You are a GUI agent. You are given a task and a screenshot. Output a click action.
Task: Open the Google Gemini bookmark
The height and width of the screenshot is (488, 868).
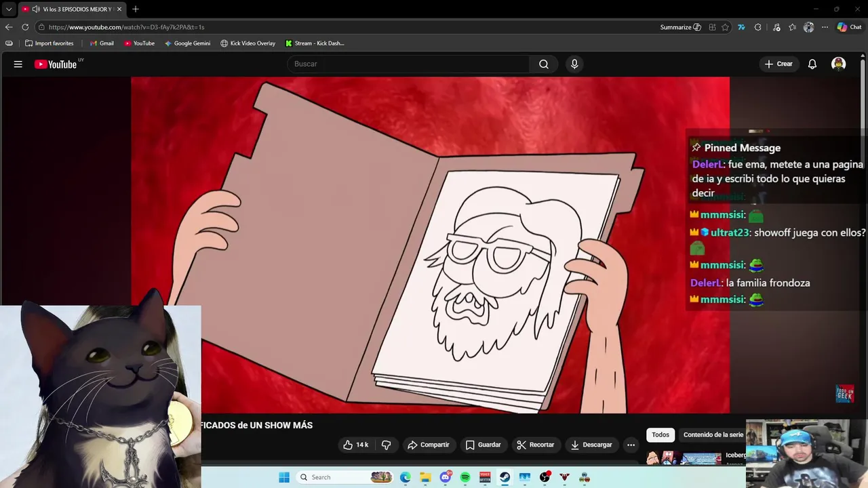187,43
